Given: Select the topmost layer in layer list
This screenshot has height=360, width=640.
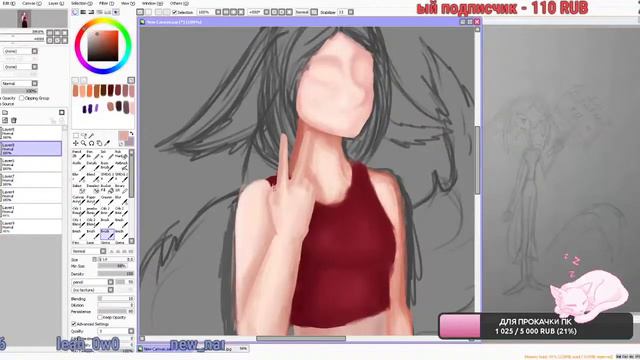Looking at the screenshot, I should pos(31,133).
